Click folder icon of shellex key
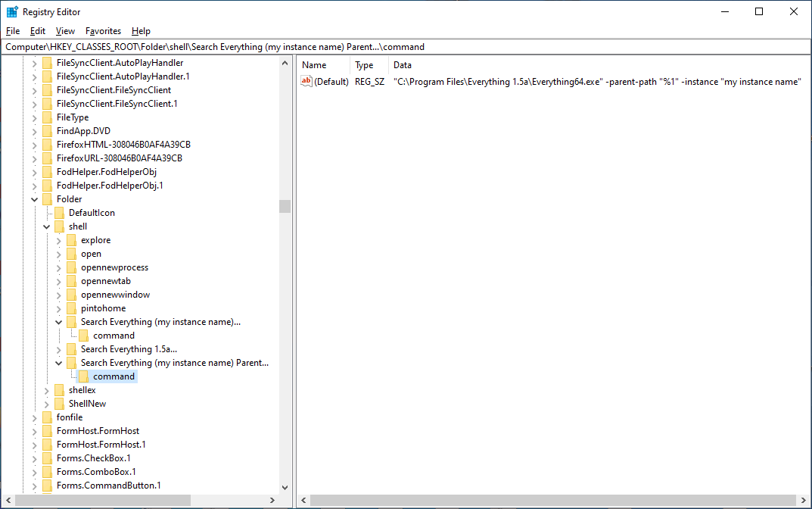Screen dimensions: 812x509 tap(60, 390)
